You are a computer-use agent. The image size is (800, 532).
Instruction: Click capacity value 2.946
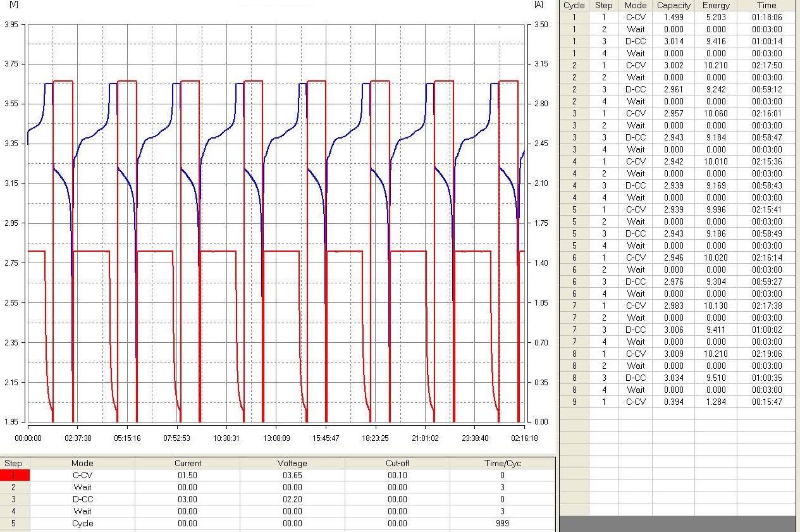674,257
